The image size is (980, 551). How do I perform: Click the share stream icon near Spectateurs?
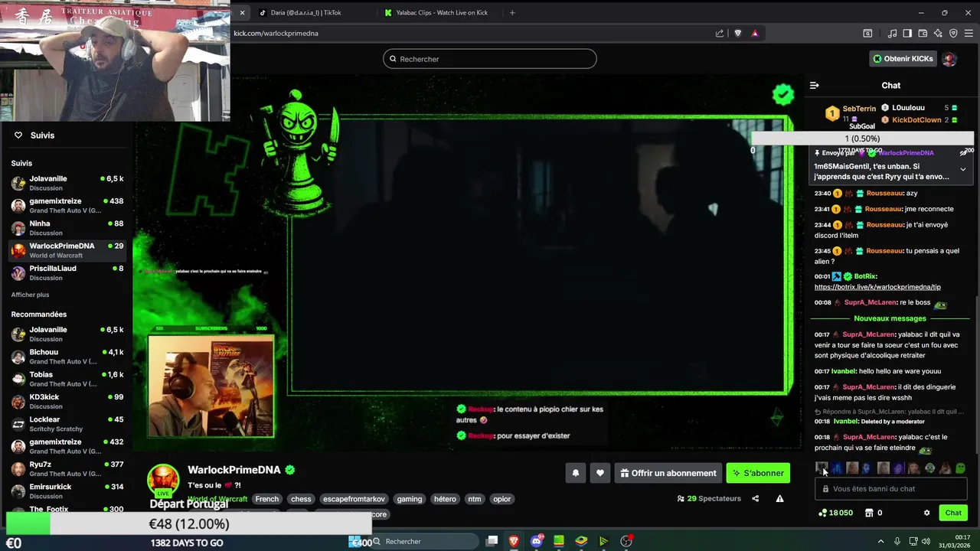tap(756, 499)
